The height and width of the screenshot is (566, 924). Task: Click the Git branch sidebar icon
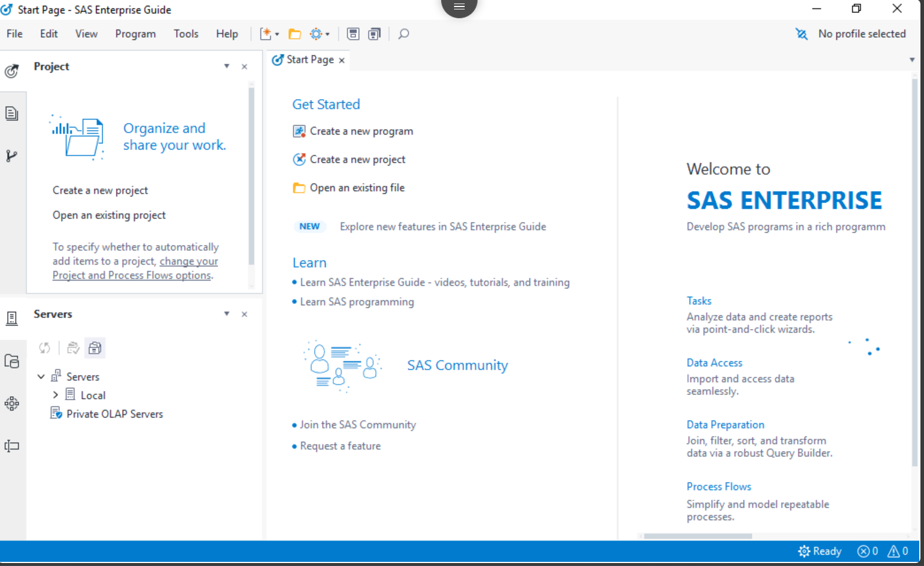click(12, 156)
